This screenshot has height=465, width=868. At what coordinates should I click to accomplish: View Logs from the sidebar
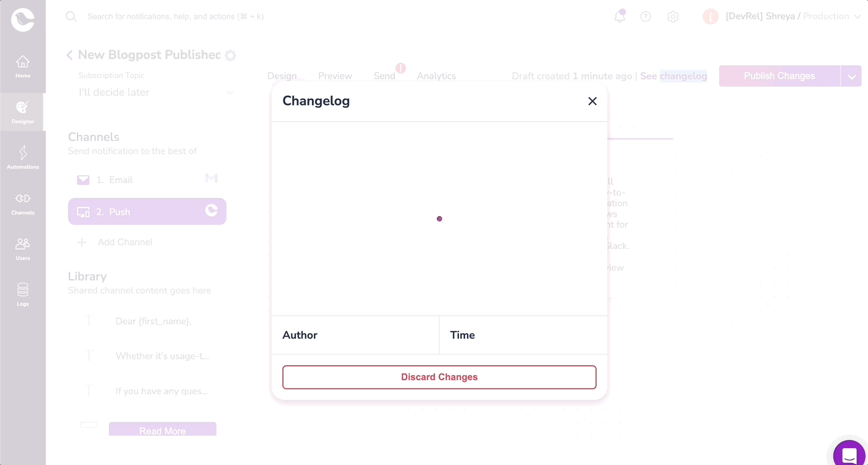(x=23, y=294)
